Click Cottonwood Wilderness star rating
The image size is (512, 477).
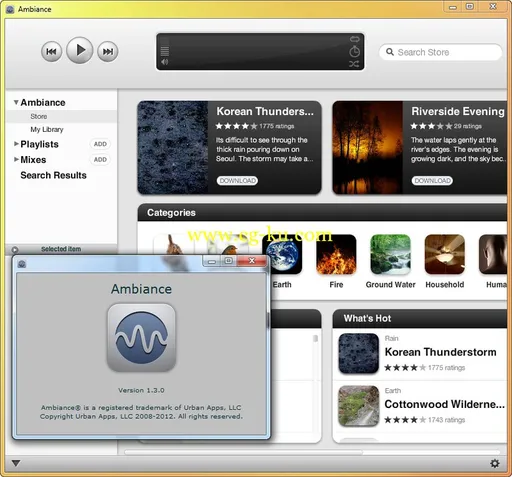(x=405, y=420)
